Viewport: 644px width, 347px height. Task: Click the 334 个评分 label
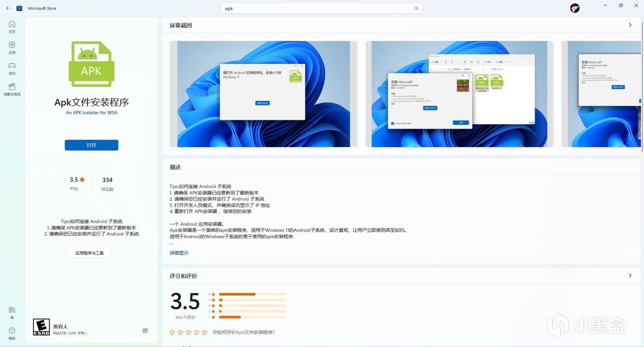tap(185, 318)
